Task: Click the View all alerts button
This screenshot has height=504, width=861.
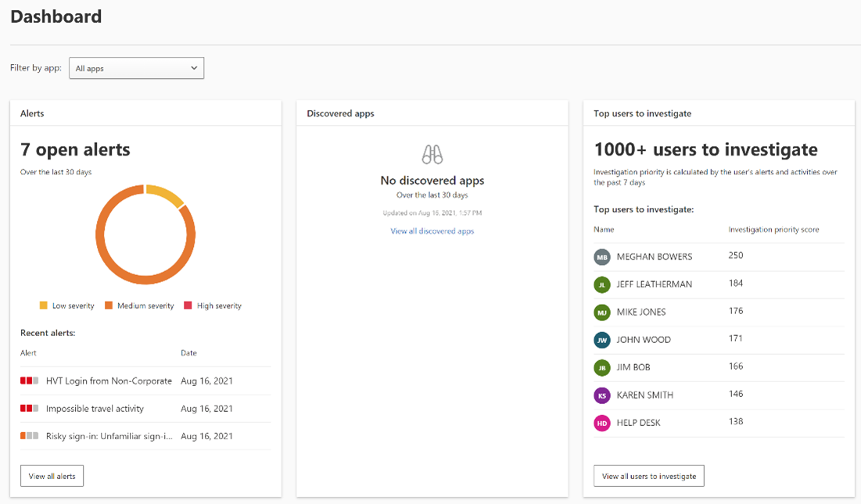Action: [x=52, y=475]
